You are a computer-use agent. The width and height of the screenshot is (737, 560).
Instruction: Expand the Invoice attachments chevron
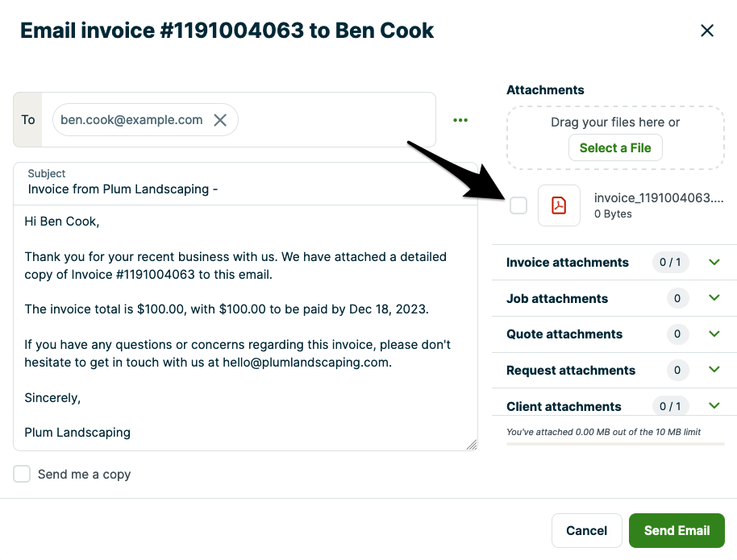click(x=714, y=262)
